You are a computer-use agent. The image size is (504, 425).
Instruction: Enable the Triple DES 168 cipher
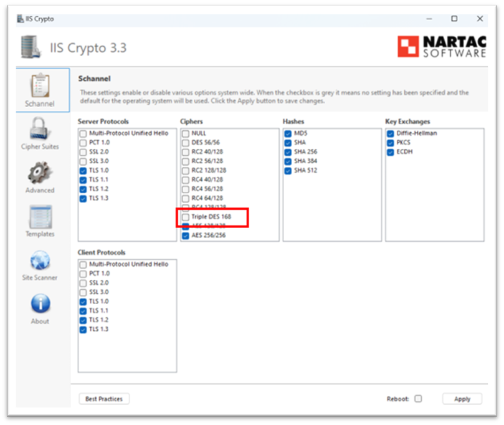pyautogui.click(x=185, y=217)
